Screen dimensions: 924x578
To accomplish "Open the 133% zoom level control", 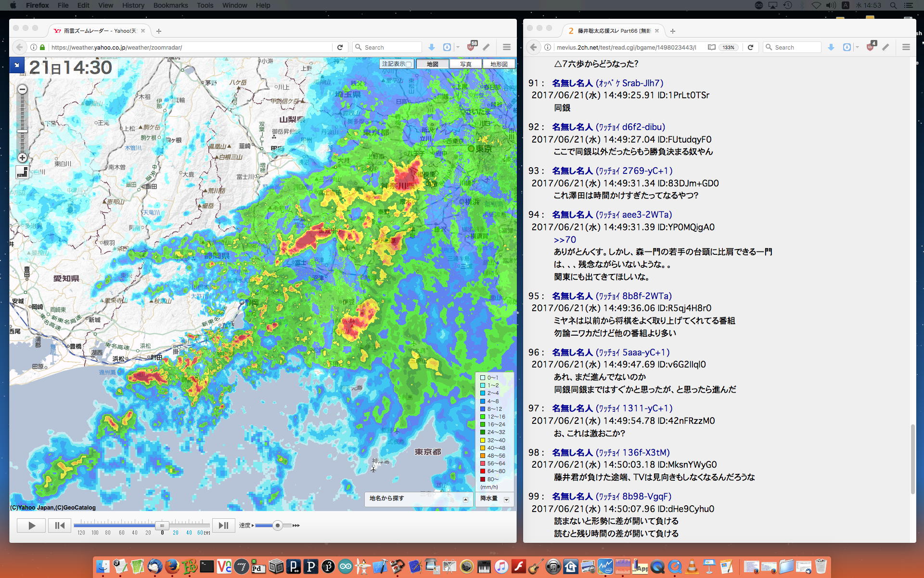I will pos(728,47).
